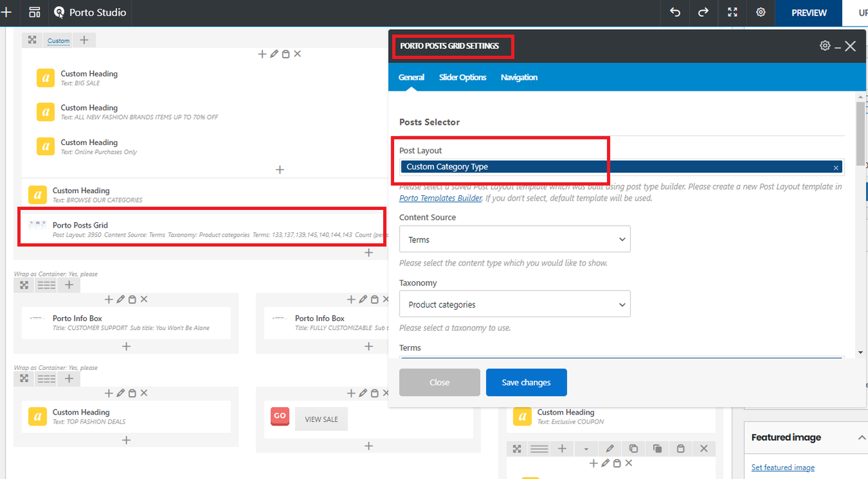The image size is (868, 479).
Task: Click plus icon next to Custom row label
Action: (x=84, y=40)
